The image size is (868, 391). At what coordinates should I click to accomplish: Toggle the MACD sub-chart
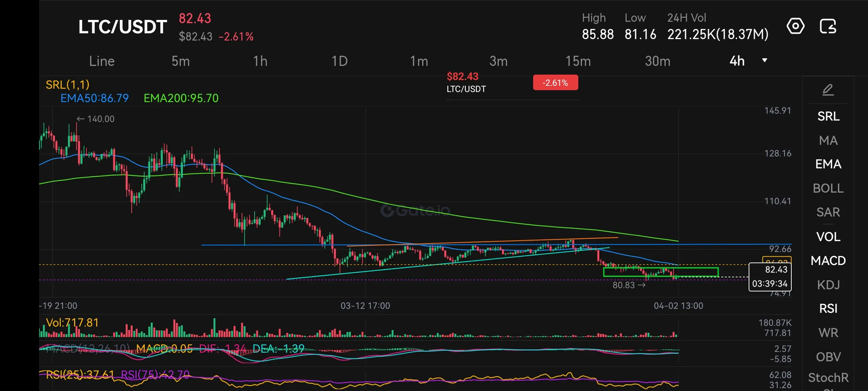tap(828, 261)
